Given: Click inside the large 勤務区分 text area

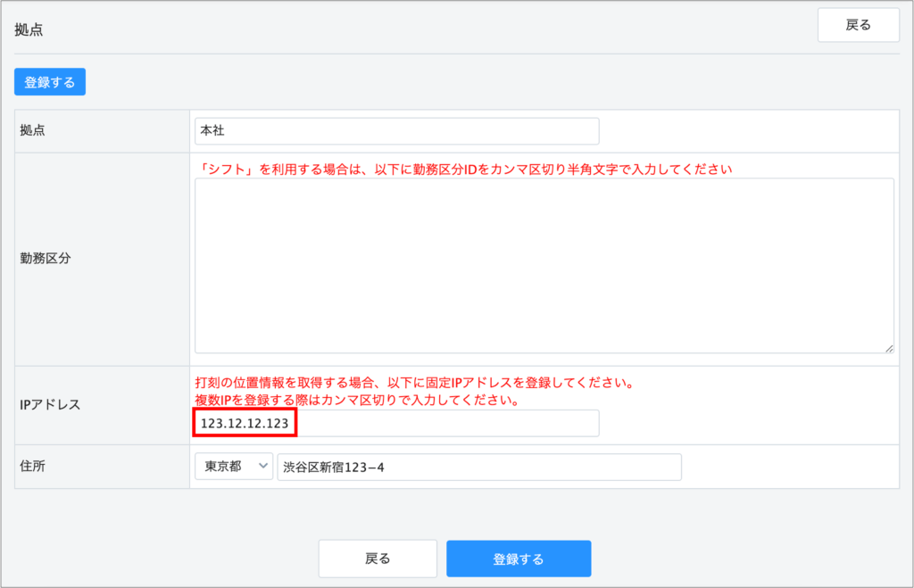Looking at the screenshot, I should (544, 265).
